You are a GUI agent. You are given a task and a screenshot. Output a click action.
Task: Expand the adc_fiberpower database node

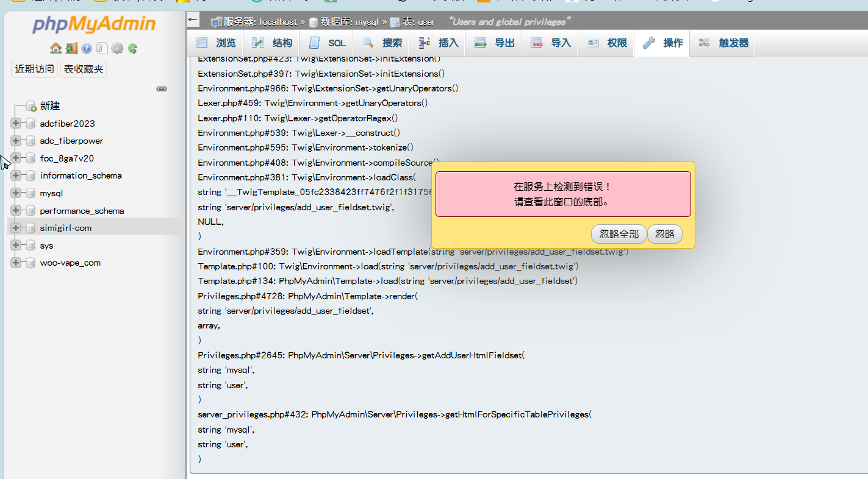(16, 141)
